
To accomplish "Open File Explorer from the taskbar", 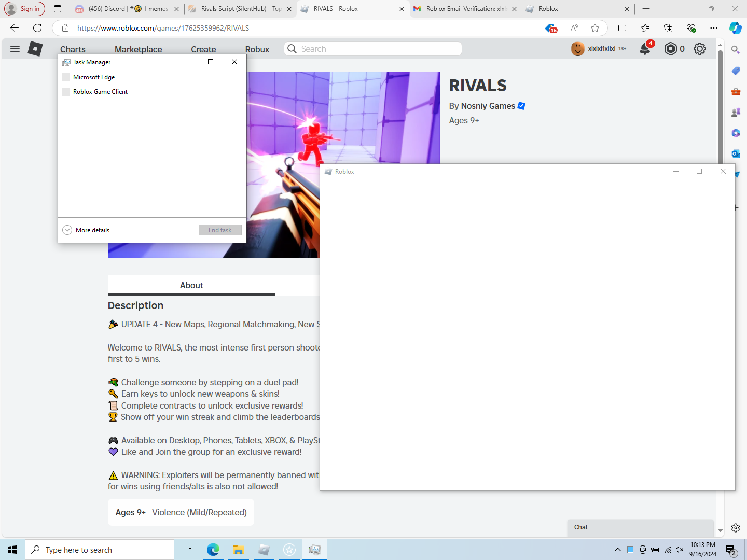I will pos(238,550).
